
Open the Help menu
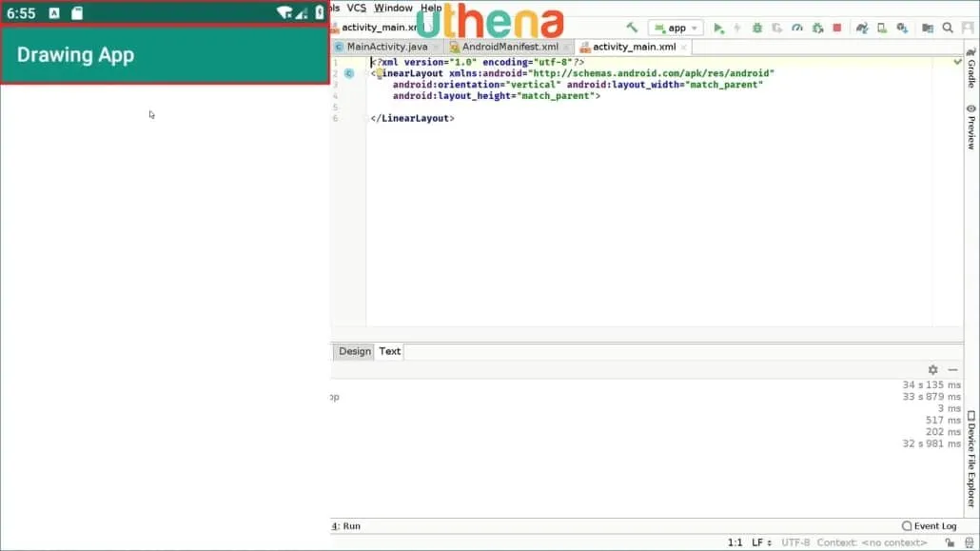coord(431,9)
